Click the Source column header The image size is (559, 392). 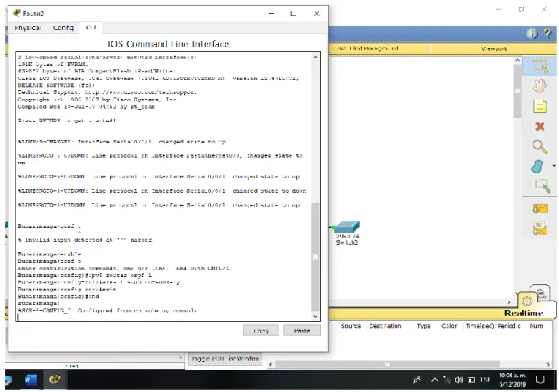(351, 326)
